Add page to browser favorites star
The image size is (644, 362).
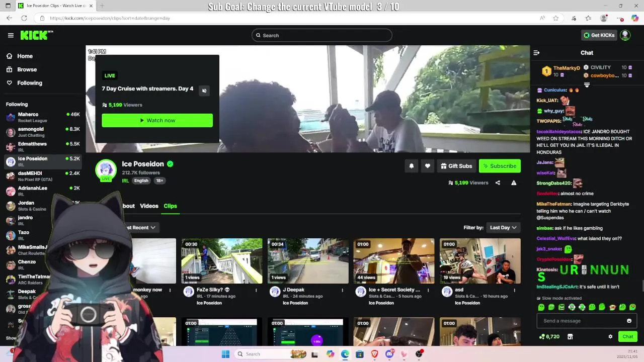555,18
